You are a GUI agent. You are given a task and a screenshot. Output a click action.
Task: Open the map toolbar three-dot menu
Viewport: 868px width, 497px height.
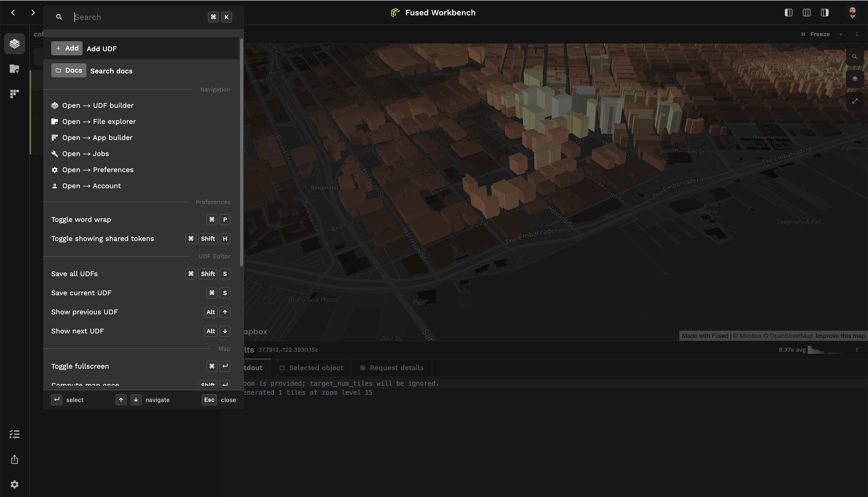(857, 34)
